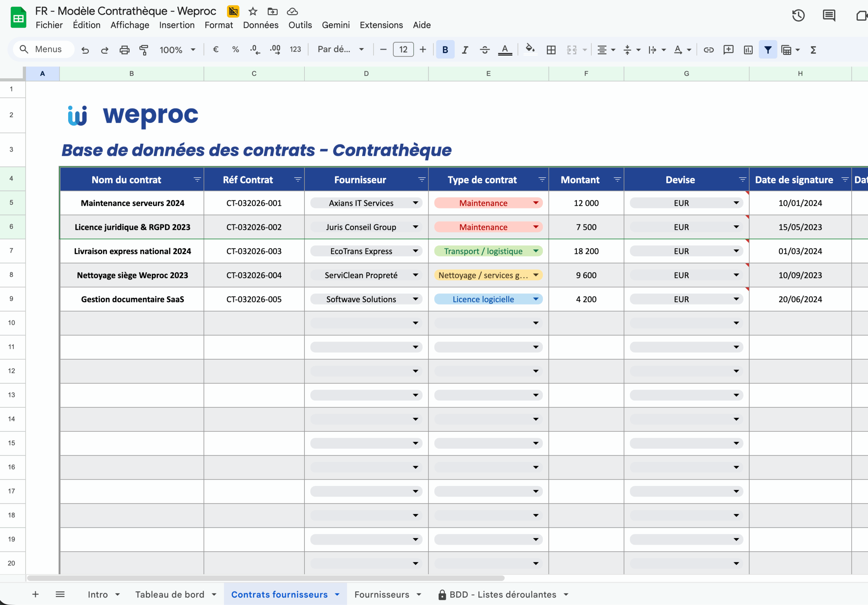Image resolution: width=868 pixels, height=605 pixels.
Task: Open the Données menu
Action: pyautogui.click(x=261, y=25)
